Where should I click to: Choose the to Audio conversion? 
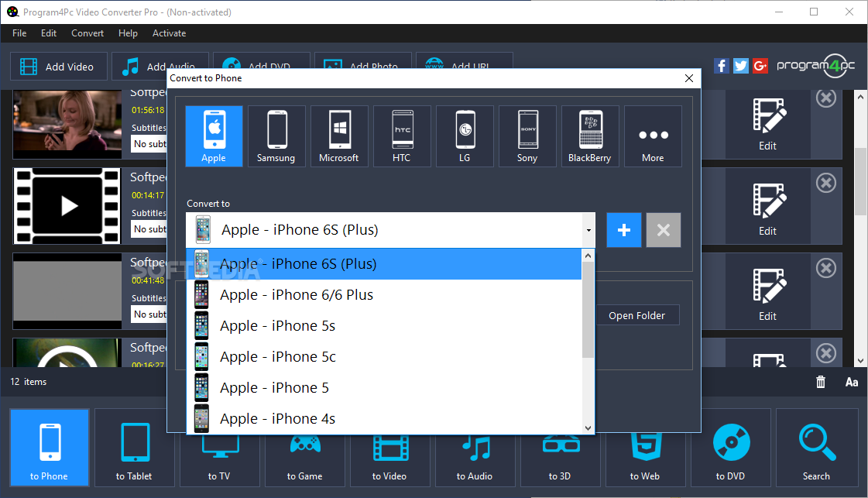point(475,460)
